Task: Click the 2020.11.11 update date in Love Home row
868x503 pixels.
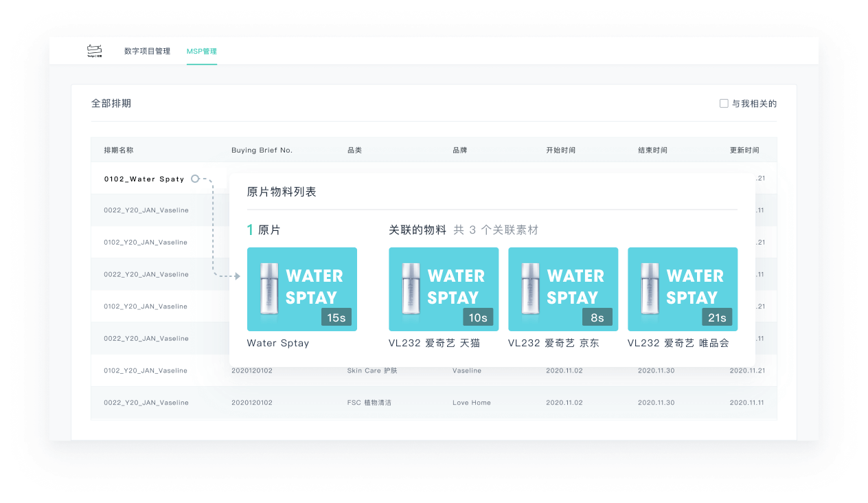Action: point(747,403)
